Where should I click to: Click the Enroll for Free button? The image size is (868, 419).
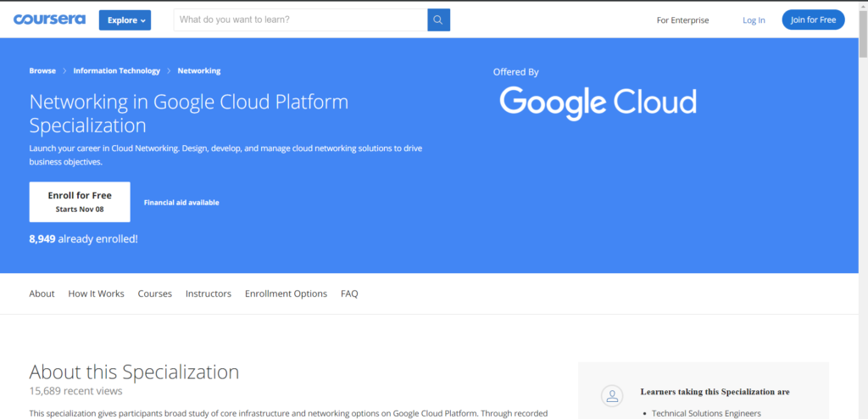[80, 202]
